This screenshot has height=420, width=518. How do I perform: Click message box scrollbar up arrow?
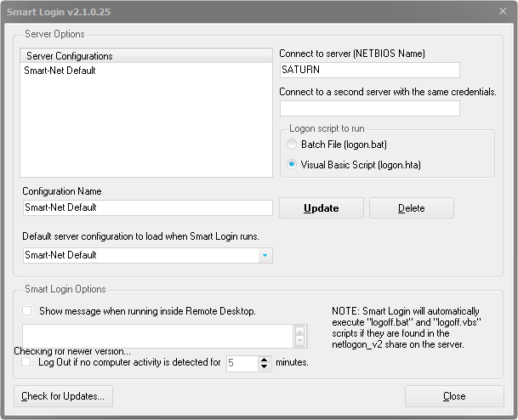pyautogui.click(x=299, y=331)
